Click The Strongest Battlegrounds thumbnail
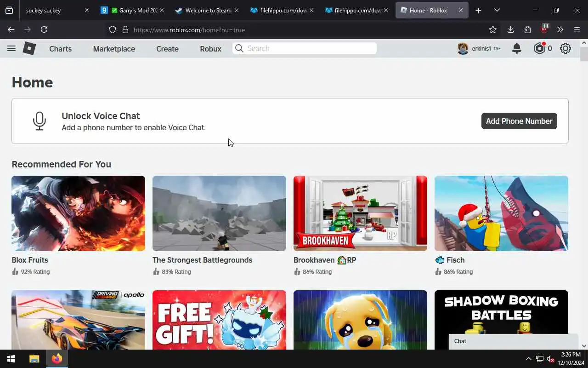The image size is (588, 368). point(219,213)
